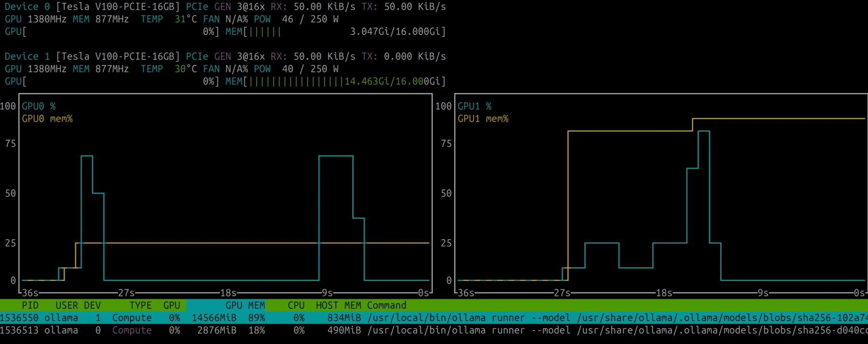Click the GPU1 % legend label
This screenshot has width=868, height=344.
(x=475, y=106)
